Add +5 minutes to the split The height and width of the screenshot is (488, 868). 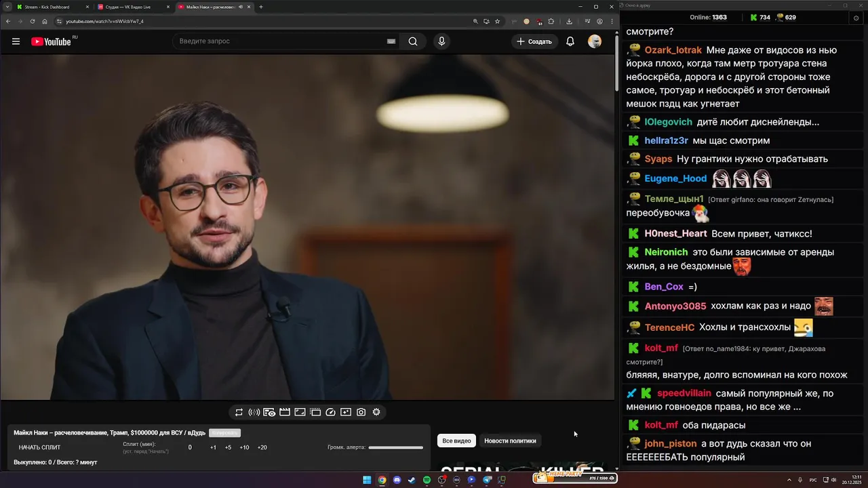[228, 447]
